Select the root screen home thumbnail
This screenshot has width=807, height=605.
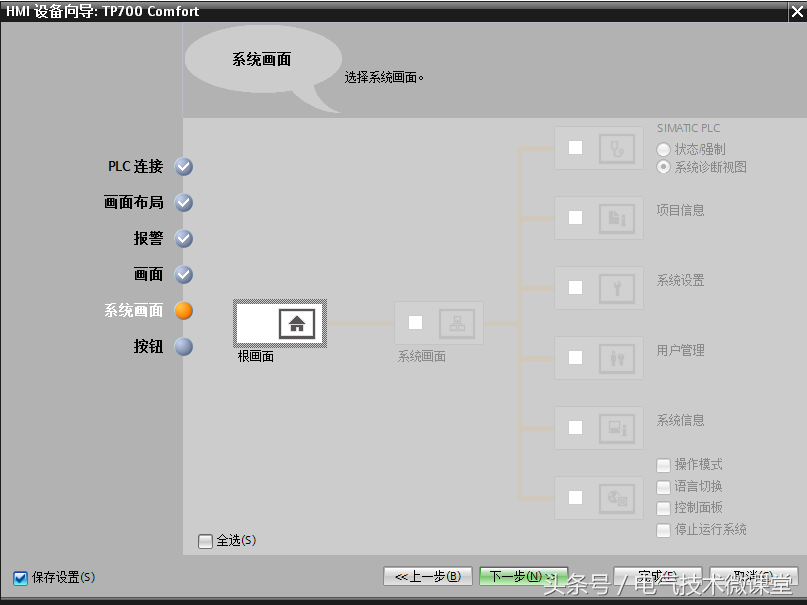click(280, 324)
